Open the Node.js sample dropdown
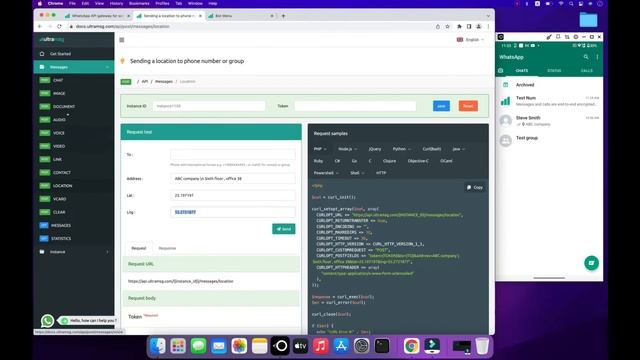640x360 pixels. click(347, 149)
